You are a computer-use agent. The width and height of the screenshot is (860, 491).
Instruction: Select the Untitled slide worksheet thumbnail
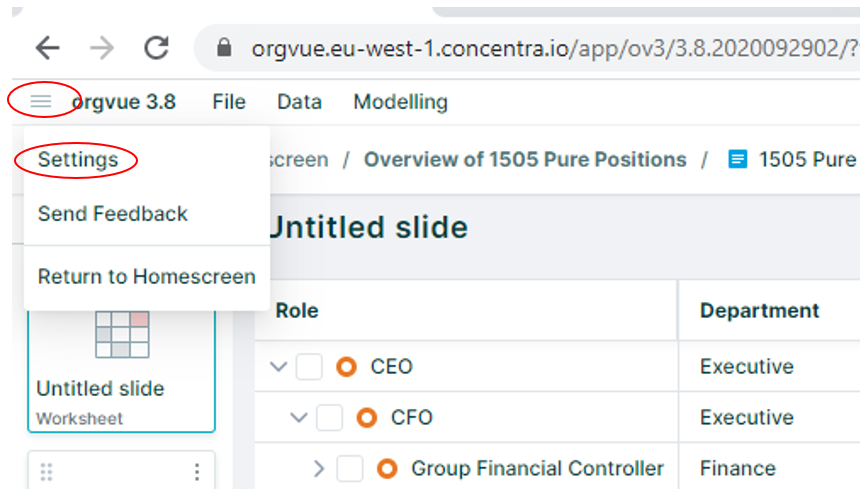tap(121, 371)
